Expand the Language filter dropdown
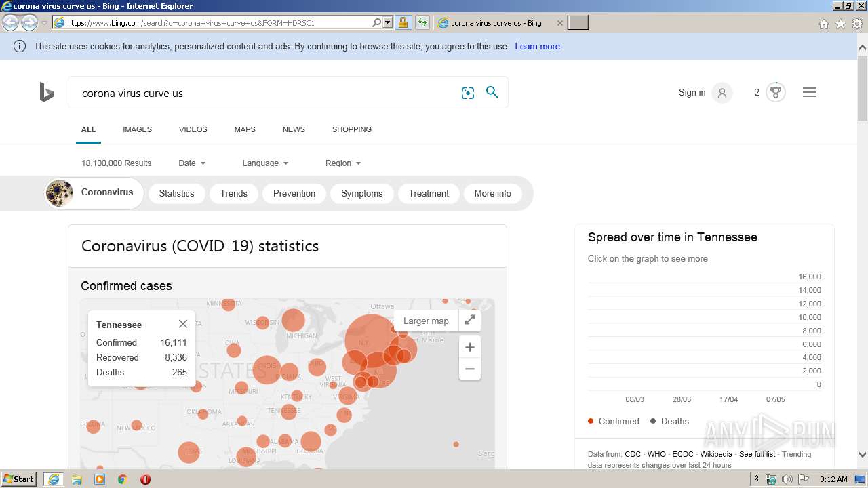Viewport: 868px width, 488px height. point(265,163)
